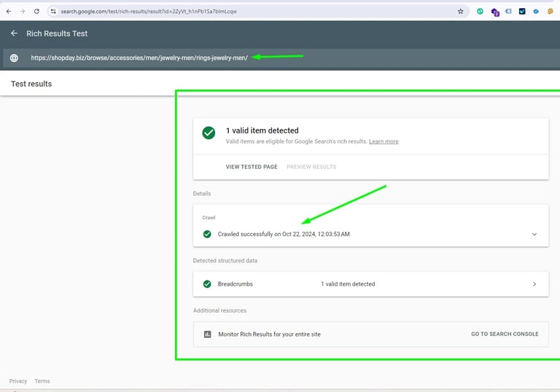
Task: Click 'Crawled successfully on Oct 22, 2024' text
Action: (284, 234)
